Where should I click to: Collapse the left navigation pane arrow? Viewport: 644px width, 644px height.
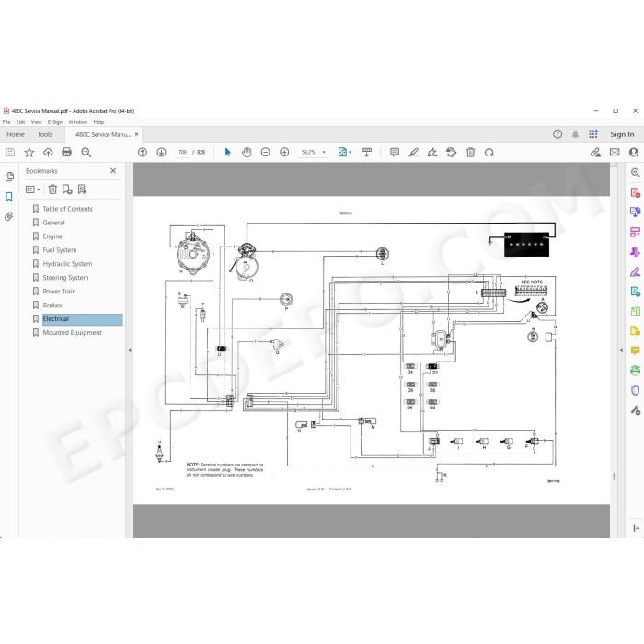click(130, 351)
